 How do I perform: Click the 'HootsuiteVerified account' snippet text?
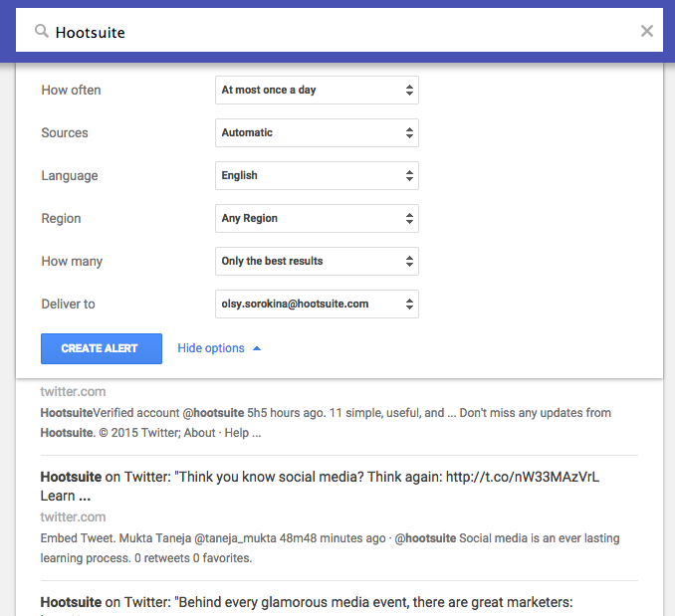pyautogui.click(x=326, y=422)
